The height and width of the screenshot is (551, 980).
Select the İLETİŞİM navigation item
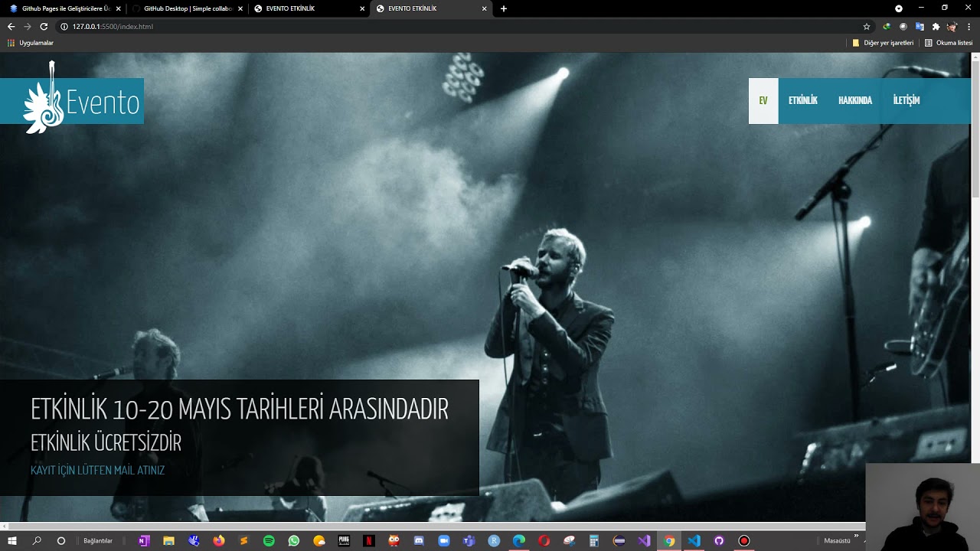click(x=906, y=100)
